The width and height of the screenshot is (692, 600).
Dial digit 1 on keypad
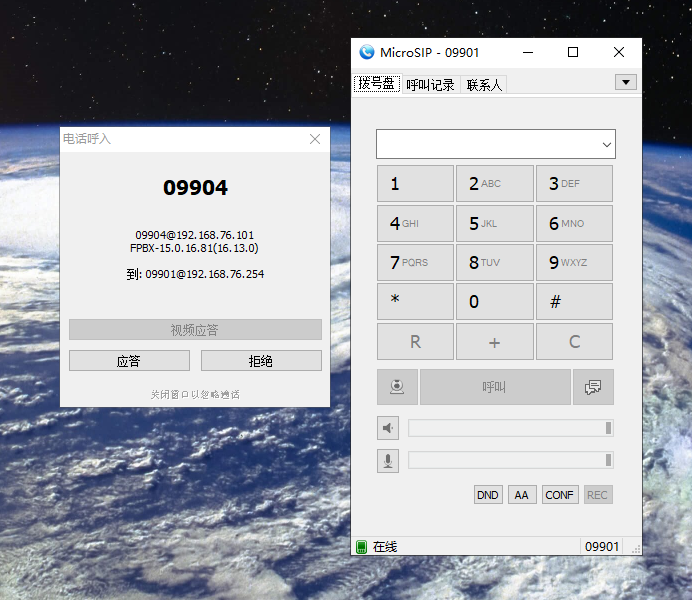tap(415, 184)
